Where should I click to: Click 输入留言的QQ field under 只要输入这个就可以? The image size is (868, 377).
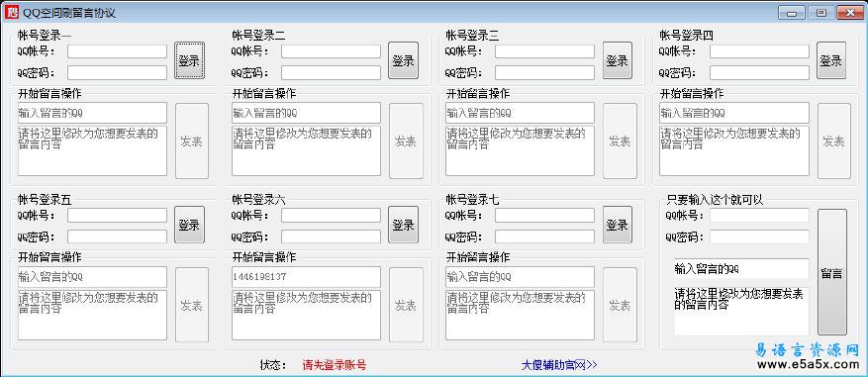click(741, 269)
